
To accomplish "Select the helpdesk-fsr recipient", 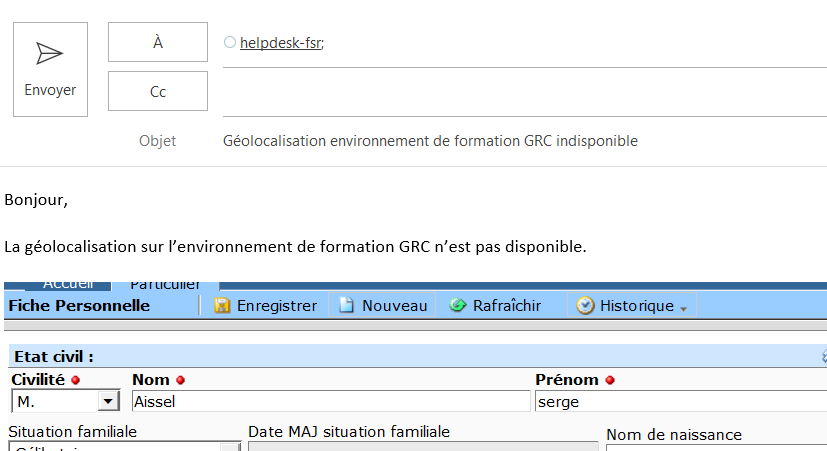I will point(281,43).
